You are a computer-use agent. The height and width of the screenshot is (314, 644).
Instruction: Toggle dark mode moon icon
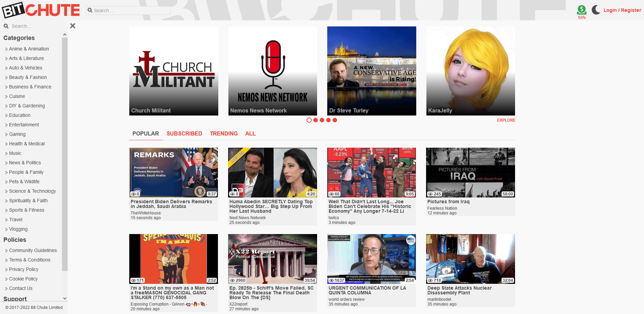(x=596, y=10)
